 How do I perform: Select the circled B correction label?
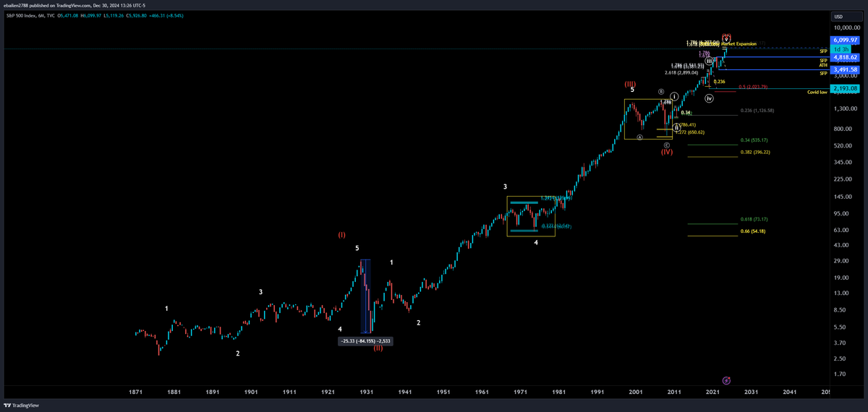(661, 91)
